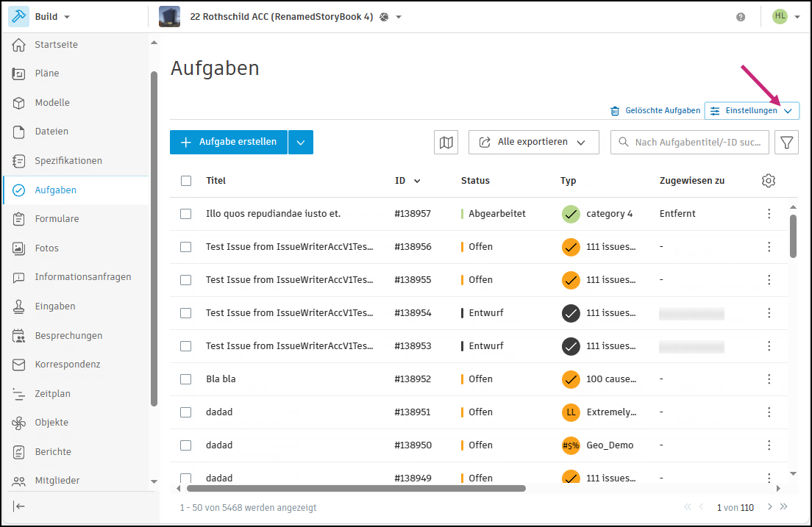This screenshot has height=527, width=812.
Task: Open the map view icon button
Action: 446,143
